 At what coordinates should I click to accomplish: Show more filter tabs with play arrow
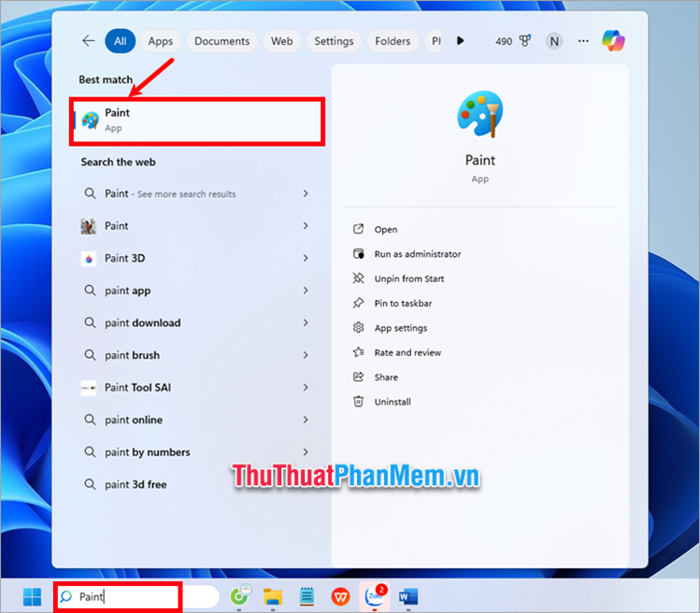(460, 41)
